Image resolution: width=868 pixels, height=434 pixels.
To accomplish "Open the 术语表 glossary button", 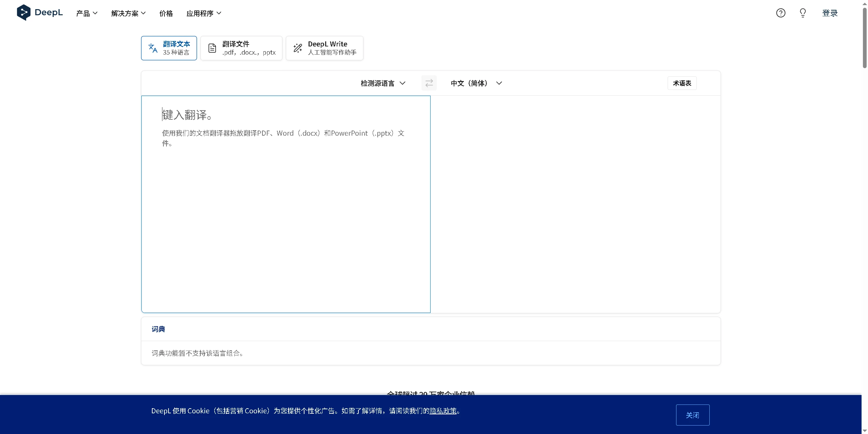I will point(682,83).
